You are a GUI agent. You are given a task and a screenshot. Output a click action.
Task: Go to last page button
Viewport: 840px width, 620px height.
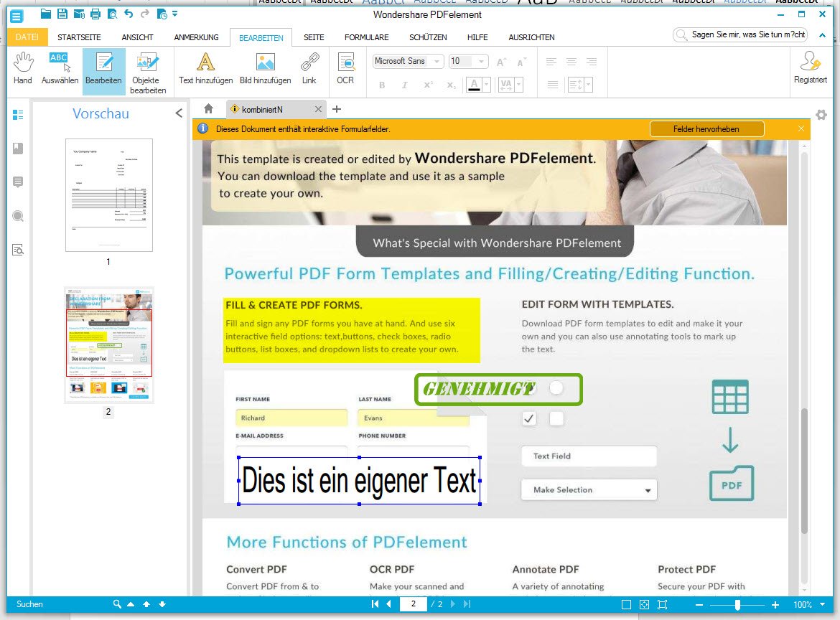[467, 604]
